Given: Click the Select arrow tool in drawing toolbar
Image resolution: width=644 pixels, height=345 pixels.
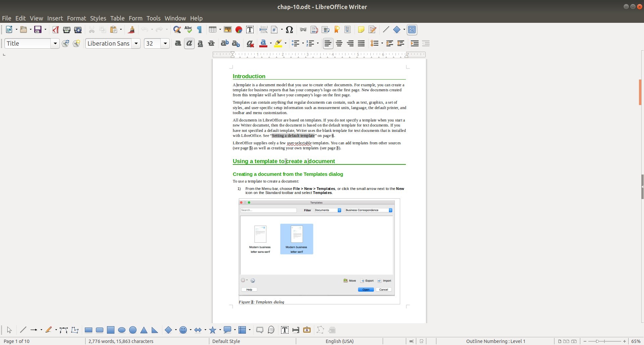Looking at the screenshot, I should point(9,330).
